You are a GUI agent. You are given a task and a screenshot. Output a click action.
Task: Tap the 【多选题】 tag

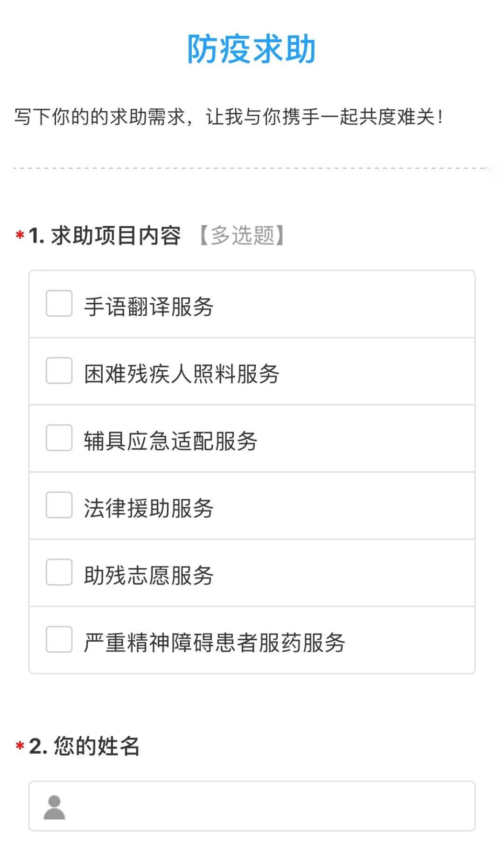tap(242, 236)
